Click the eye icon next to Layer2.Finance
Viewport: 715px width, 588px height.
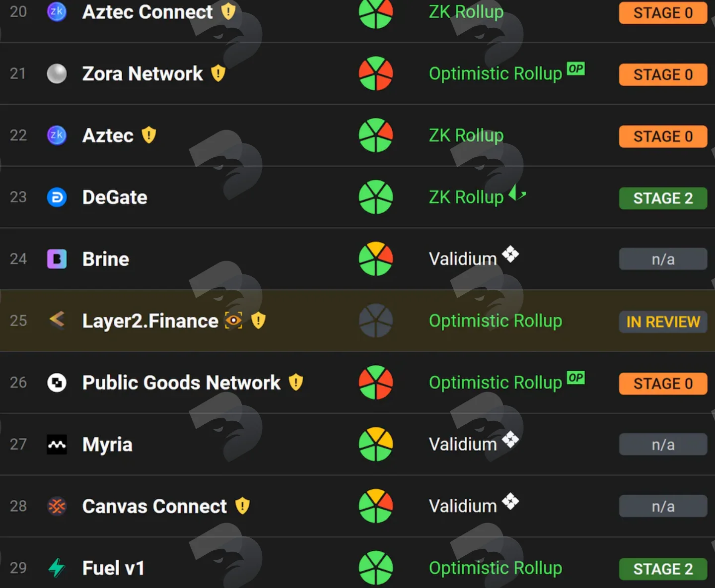pyautogui.click(x=233, y=321)
